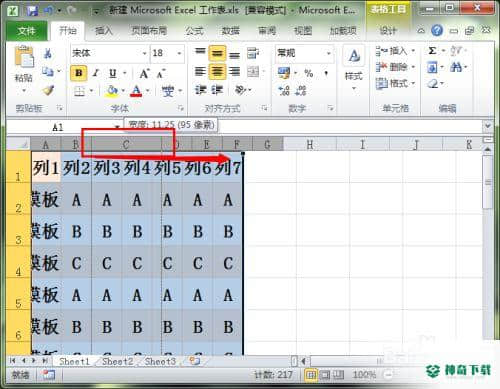Select the Cut scissors icon
Image resolution: width=500 pixels, height=389 pixels.
pyautogui.click(x=48, y=53)
